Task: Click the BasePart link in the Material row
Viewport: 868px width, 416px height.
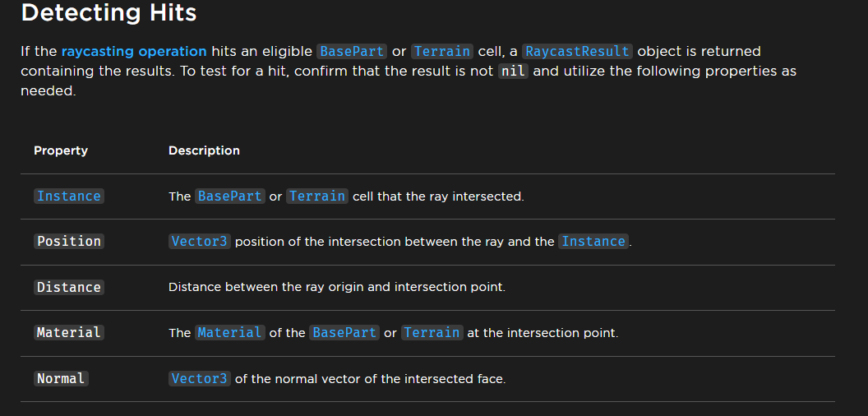Action: point(344,333)
